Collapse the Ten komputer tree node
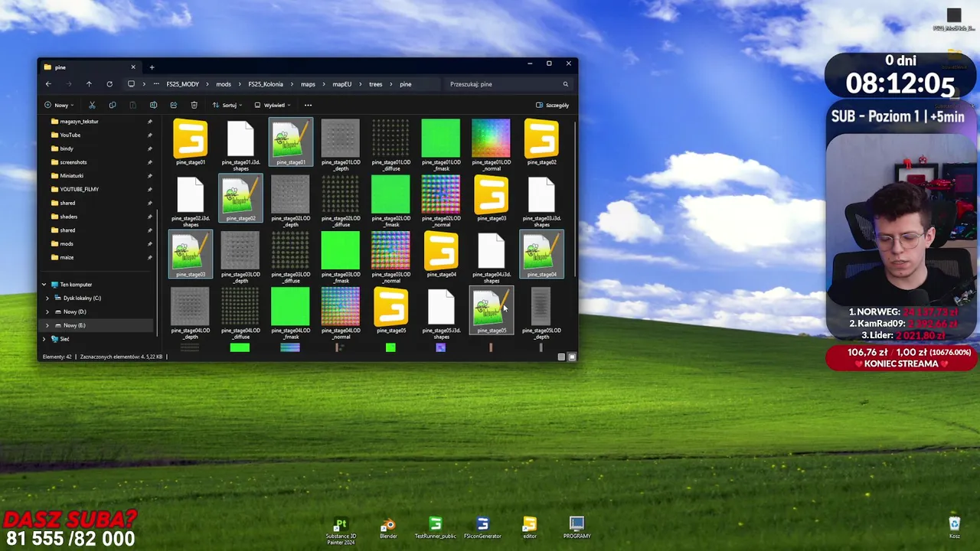Image resolution: width=980 pixels, height=551 pixels. (44, 285)
